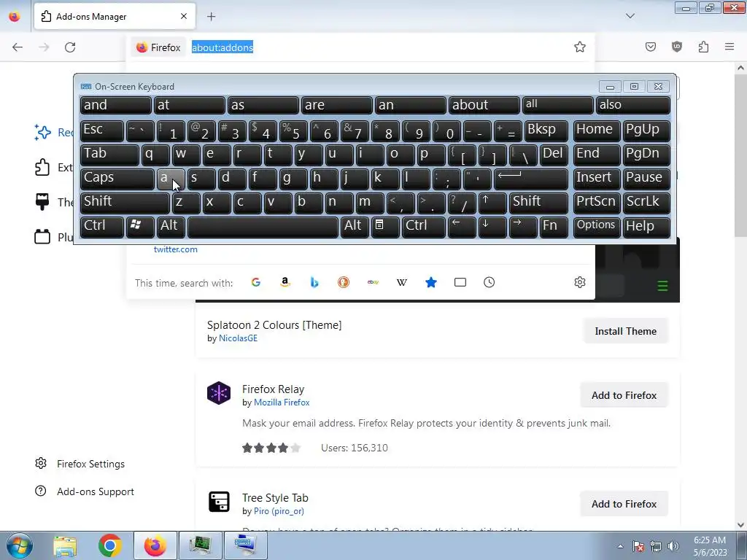747x560 pixels.
Task: Search with Wikipedia icon
Action: click(x=402, y=282)
